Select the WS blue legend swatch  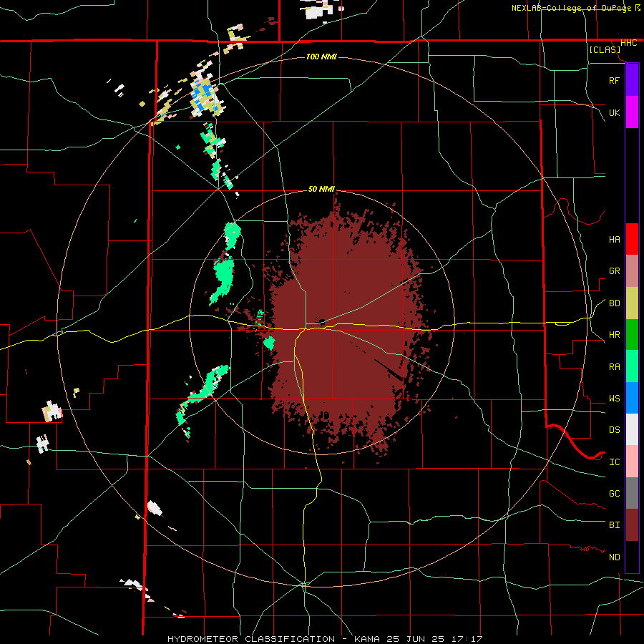(632, 398)
